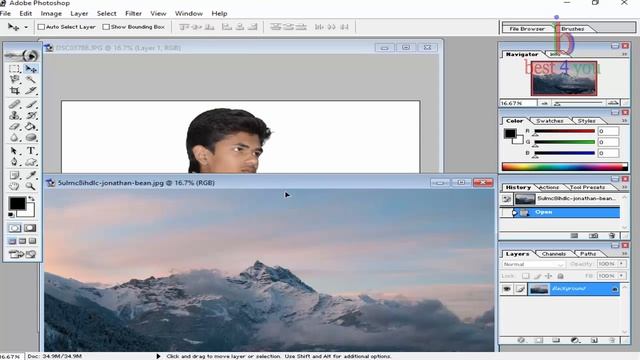Viewport: 640px width, 360px height.
Task: Select the Notes tool
Action: point(14,176)
